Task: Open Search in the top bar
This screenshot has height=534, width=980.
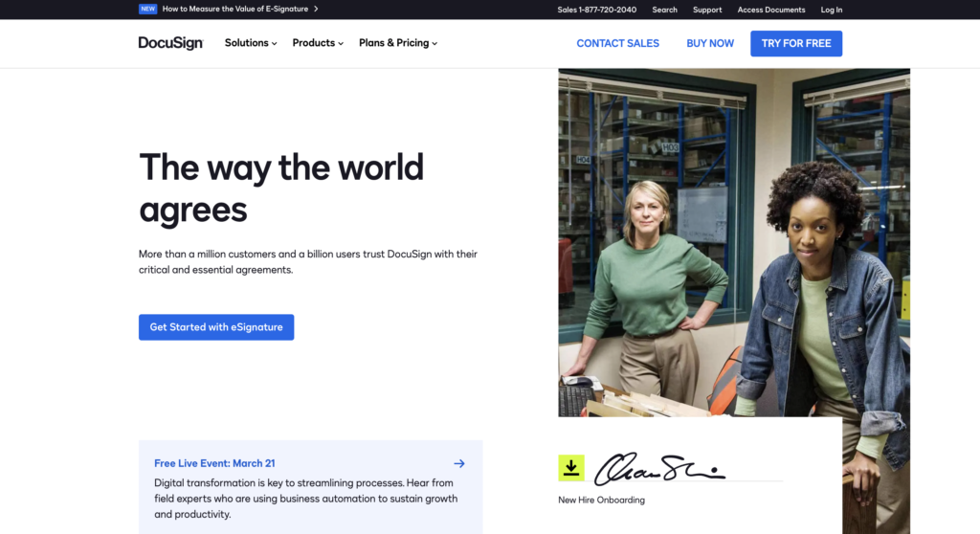Action: [x=664, y=10]
